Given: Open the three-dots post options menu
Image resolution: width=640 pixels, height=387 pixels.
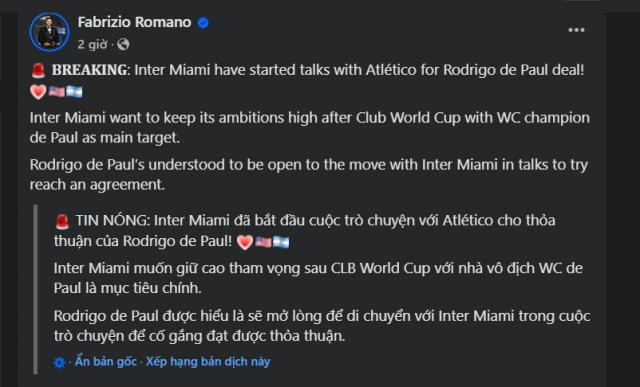Looking at the screenshot, I should point(576,30).
